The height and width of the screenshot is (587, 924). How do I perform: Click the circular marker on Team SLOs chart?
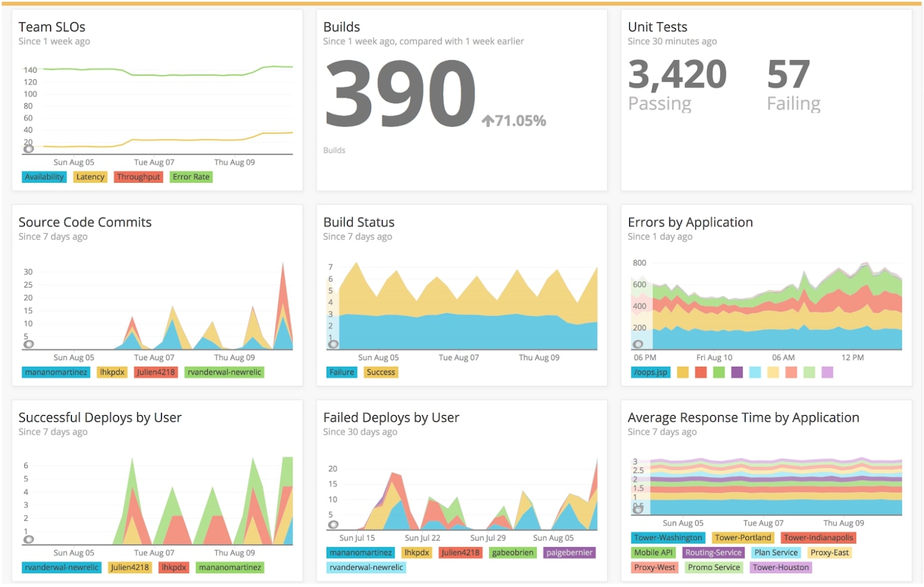pyautogui.click(x=29, y=148)
